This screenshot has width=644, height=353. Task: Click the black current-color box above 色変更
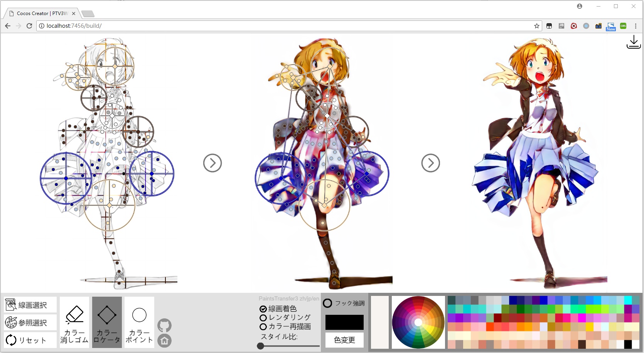click(x=344, y=322)
